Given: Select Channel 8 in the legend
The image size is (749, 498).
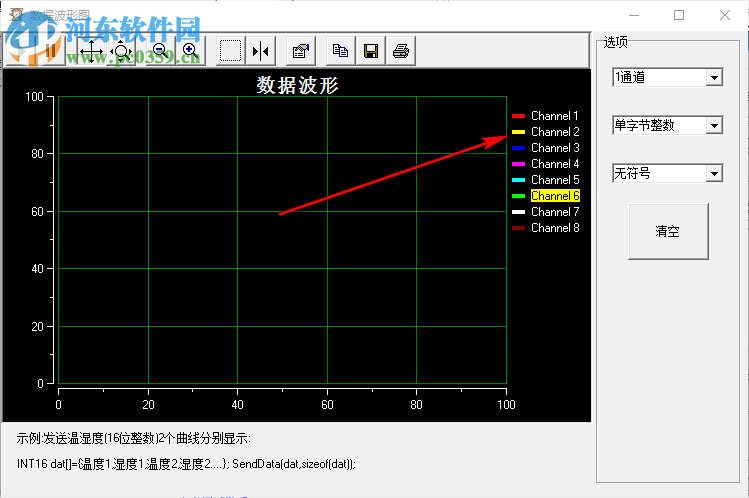Looking at the screenshot, I should (x=555, y=228).
